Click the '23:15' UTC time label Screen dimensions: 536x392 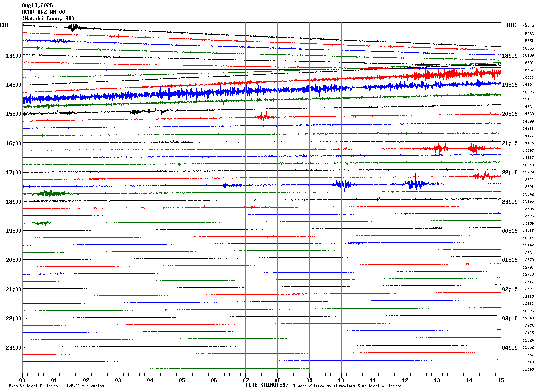510,202
